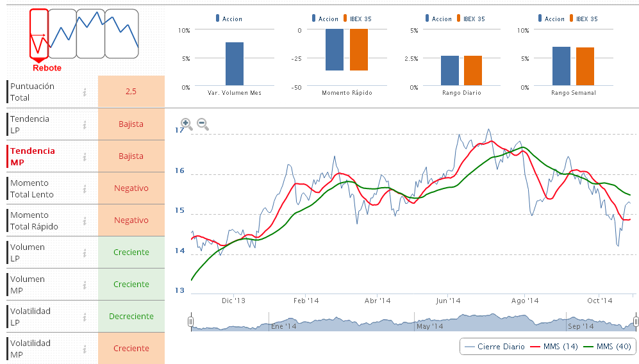Screen dimensions: 639x364
Task: Click info icon next to Volatilidad LP
Action: 85,317
